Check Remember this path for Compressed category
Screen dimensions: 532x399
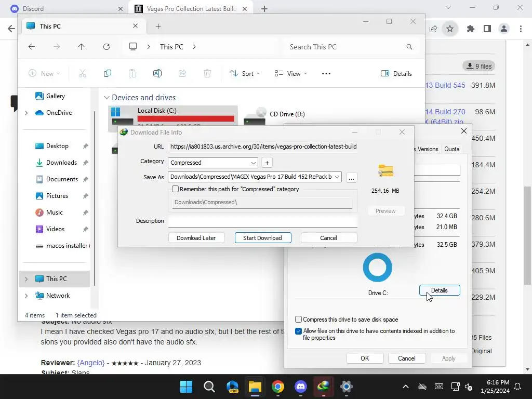pos(176,189)
